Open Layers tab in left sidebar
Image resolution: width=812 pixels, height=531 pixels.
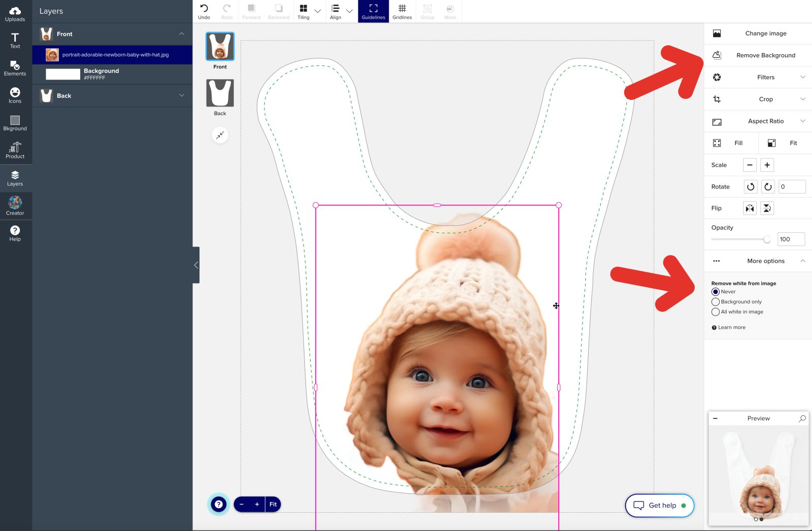[15, 178]
